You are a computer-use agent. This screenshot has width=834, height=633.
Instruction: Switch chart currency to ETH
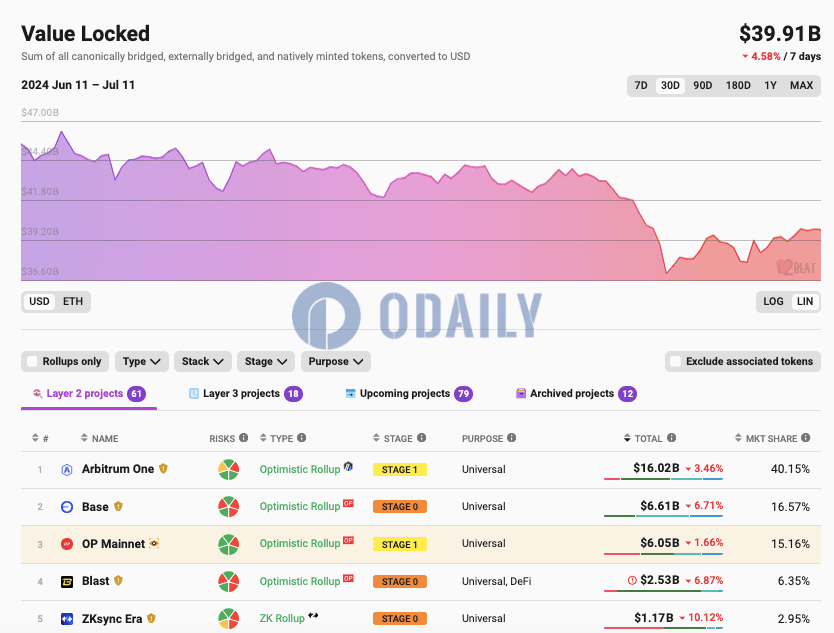73,302
